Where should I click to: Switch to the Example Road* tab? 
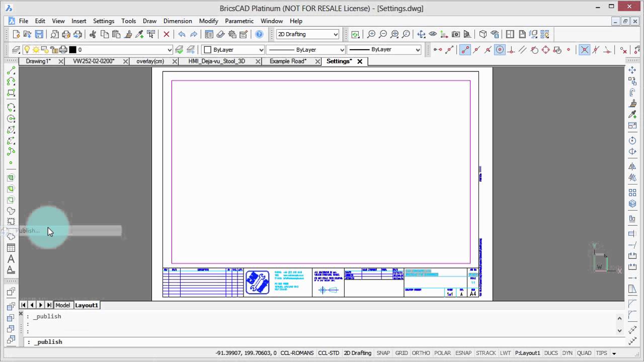(x=288, y=61)
